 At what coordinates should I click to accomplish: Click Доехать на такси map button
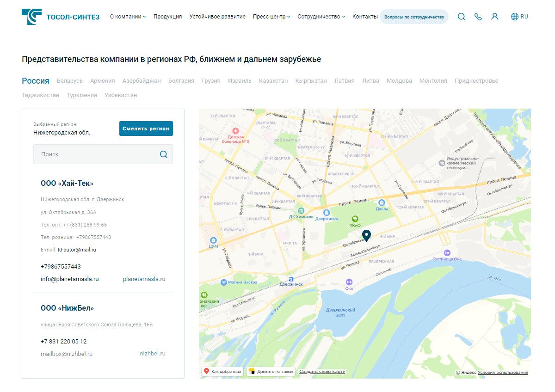point(271,371)
